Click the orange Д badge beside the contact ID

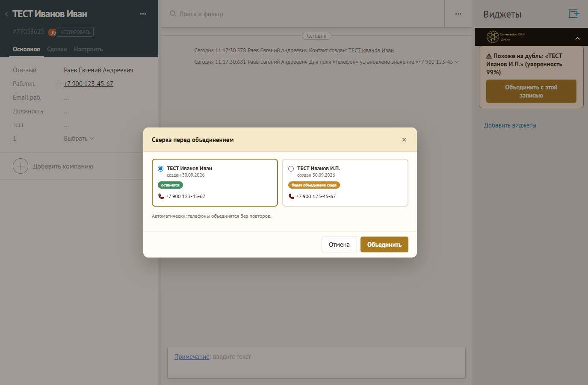(52, 33)
